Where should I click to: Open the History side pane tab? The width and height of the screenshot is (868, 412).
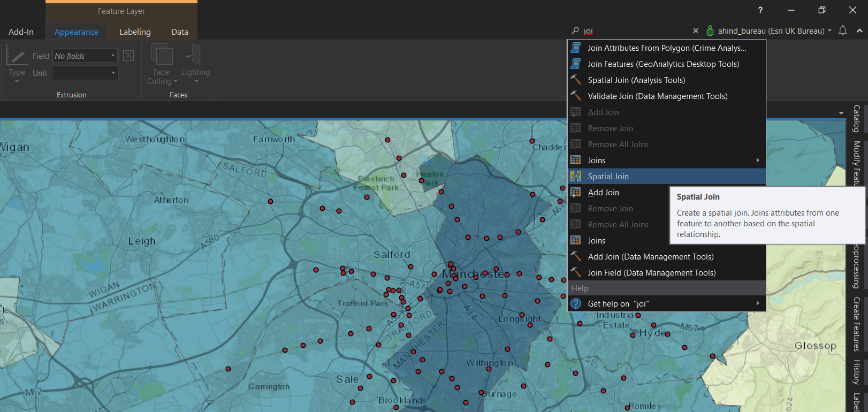(856, 372)
